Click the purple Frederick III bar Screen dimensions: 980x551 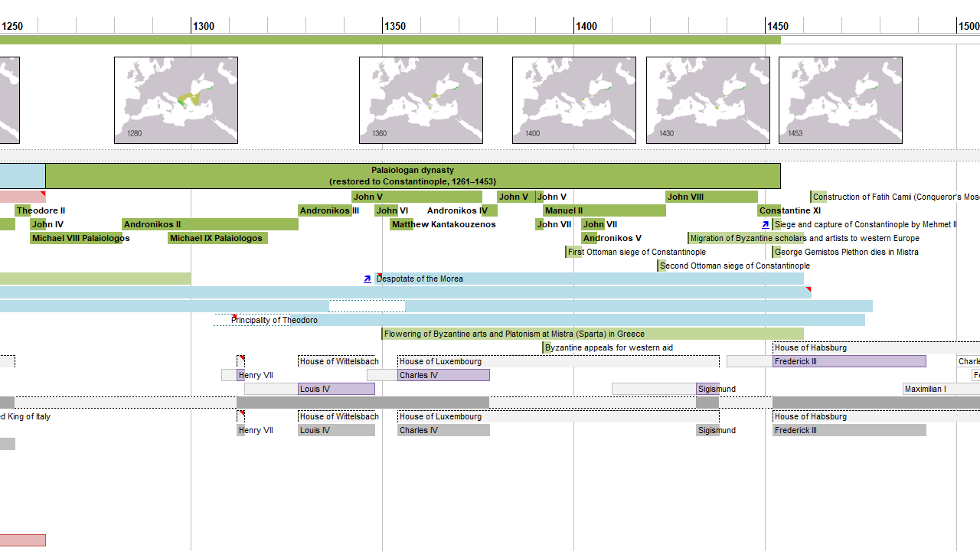[x=849, y=361]
